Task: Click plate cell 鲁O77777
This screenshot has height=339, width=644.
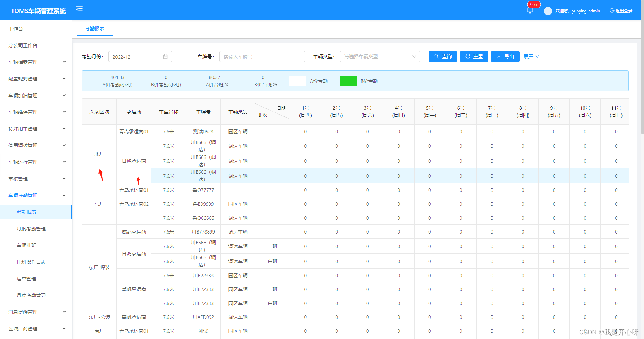Action: tap(203, 190)
